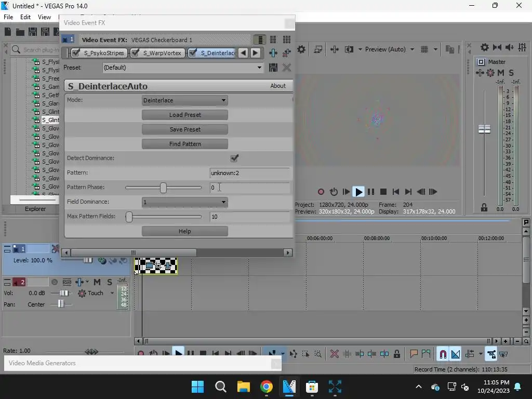The image size is (532, 399).
Task: Select the Zoom edit tool magnifier icon
Action: [x=318, y=354]
